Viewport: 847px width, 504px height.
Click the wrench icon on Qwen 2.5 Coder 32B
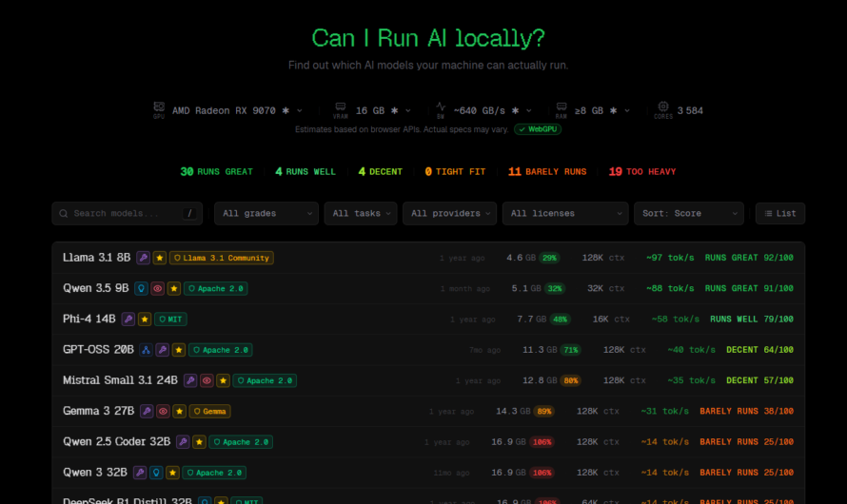click(183, 442)
